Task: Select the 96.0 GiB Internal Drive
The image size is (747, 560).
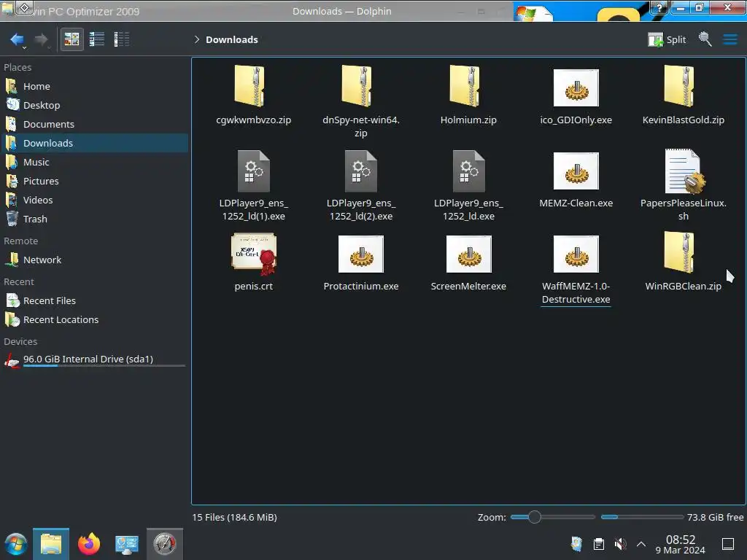Action: [96, 360]
